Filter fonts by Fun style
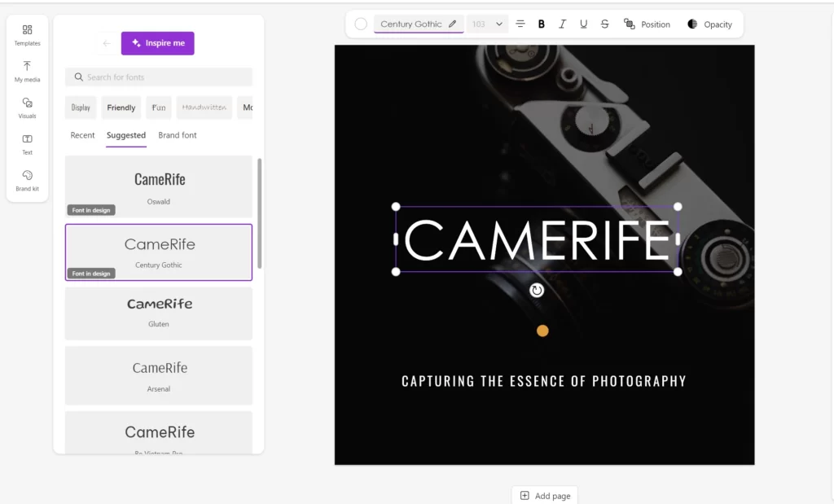Image resolution: width=834 pixels, height=504 pixels. pos(159,107)
